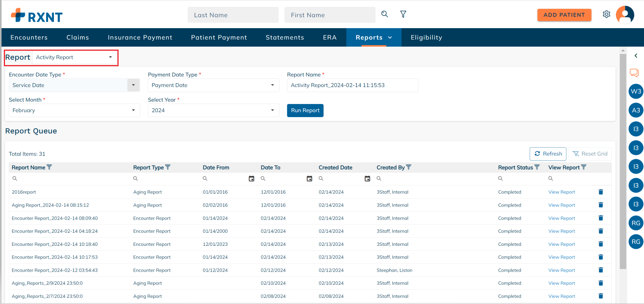Open the Date From calendar picker
Viewport: 644px width, 304px height.
pyautogui.click(x=251, y=178)
